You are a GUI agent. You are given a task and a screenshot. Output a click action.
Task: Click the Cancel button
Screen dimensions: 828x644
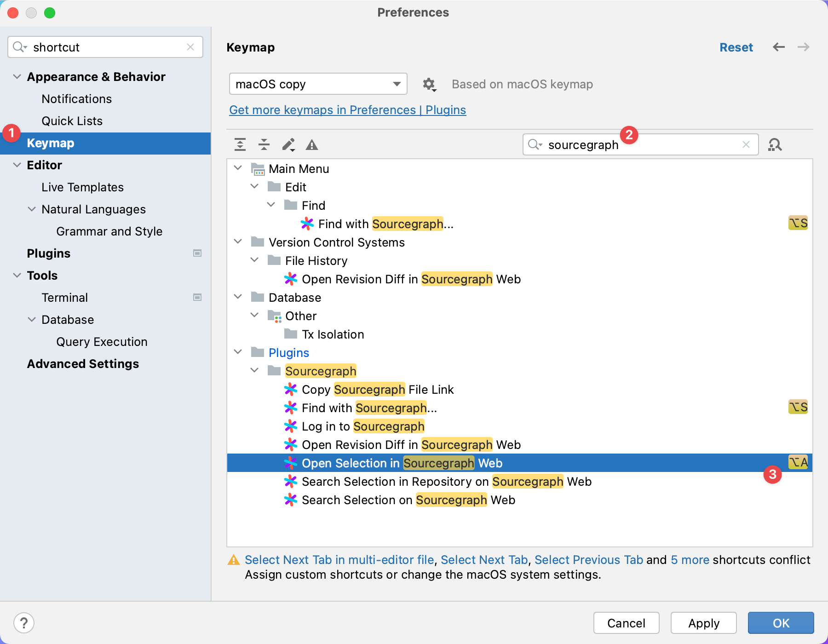pos(626,623)
